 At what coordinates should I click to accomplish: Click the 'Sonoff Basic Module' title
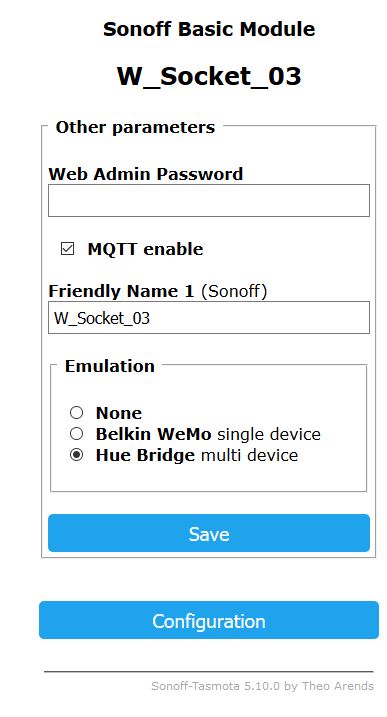[209, 29]
